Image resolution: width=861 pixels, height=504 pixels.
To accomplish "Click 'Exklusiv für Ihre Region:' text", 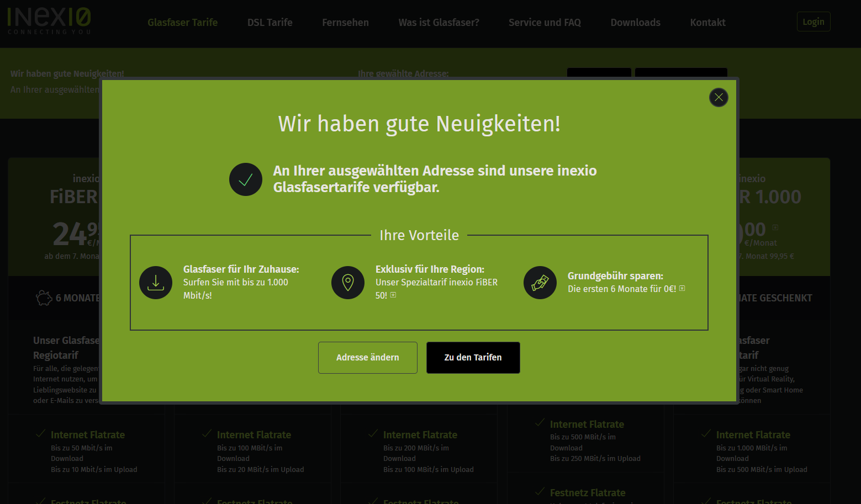I will tap(430, 269).
